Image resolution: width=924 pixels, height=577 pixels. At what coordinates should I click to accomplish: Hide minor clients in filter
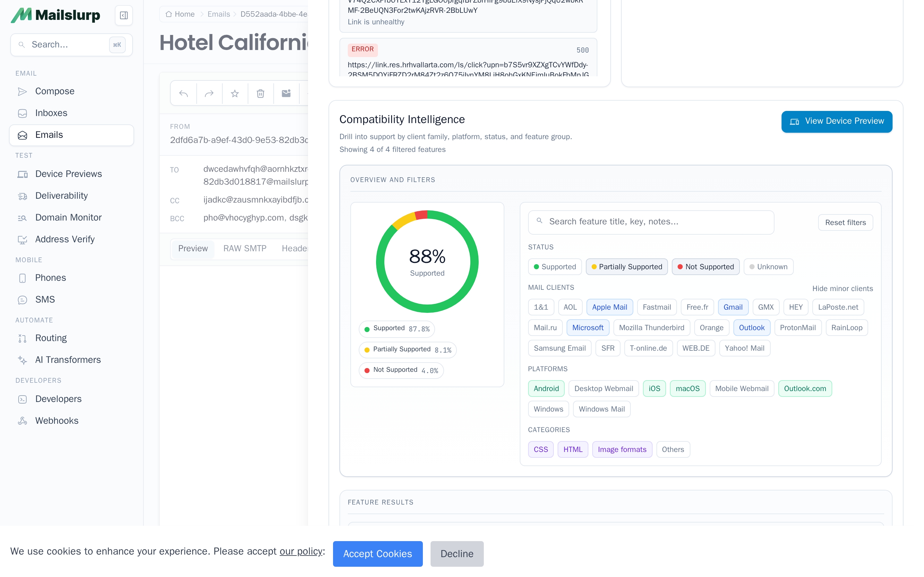click(x=842, y=288)
